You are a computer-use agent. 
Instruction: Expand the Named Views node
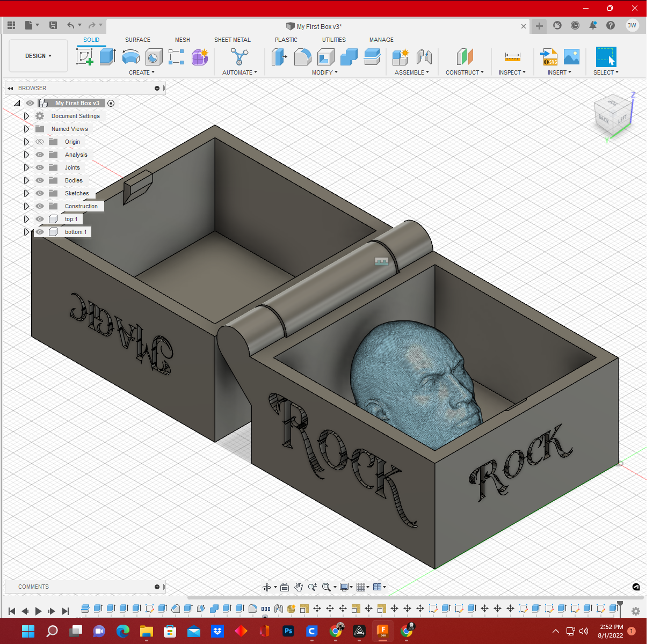(x=26, y=129)
